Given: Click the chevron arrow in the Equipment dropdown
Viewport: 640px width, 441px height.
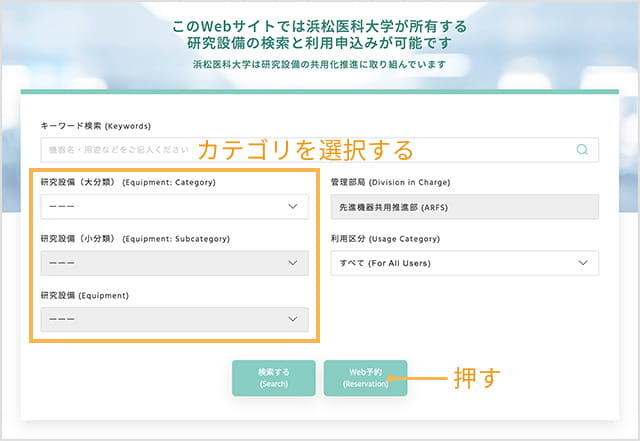Looking at the screenshot, I should tap(292, 319).
